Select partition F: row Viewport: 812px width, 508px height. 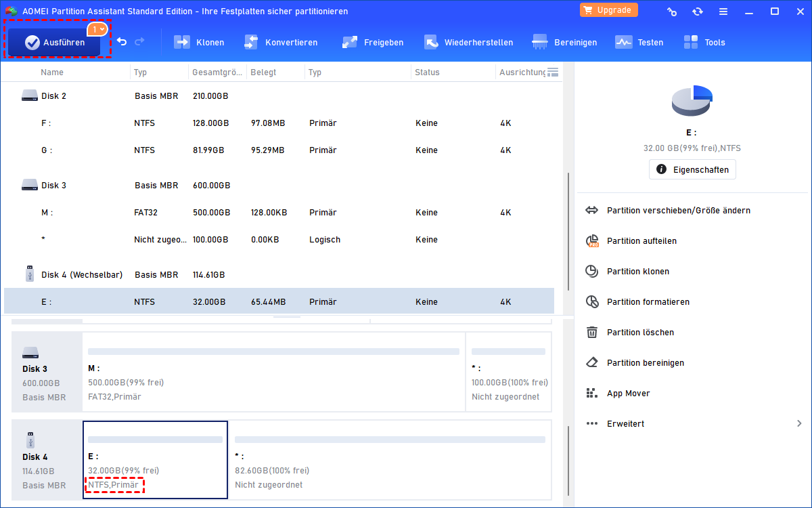[x=279, y=123]
